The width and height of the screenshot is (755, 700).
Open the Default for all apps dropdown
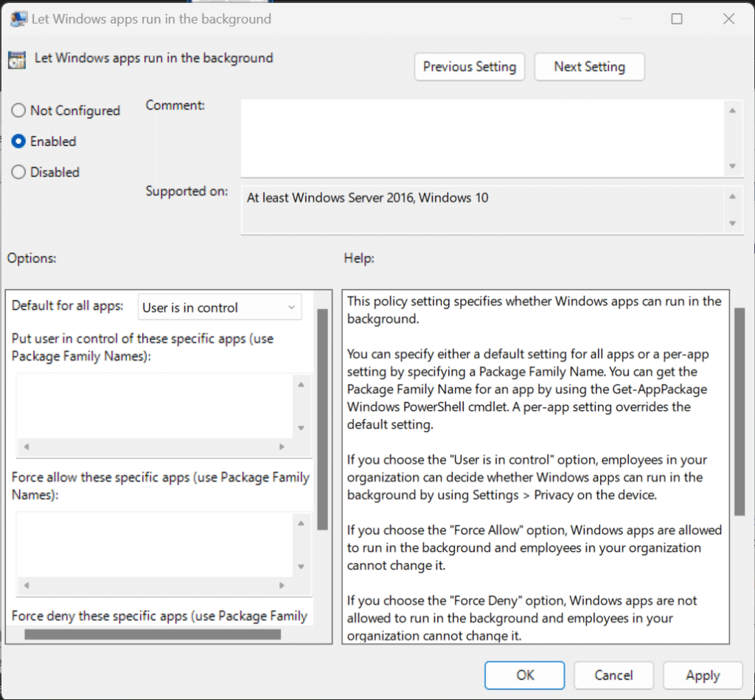coord(220,308)
